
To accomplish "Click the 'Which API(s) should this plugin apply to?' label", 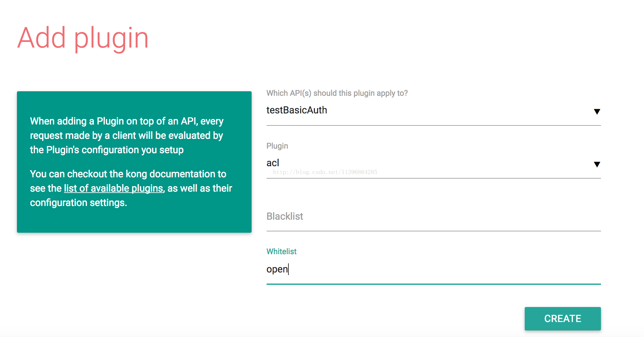I will (x=337, y=93).
